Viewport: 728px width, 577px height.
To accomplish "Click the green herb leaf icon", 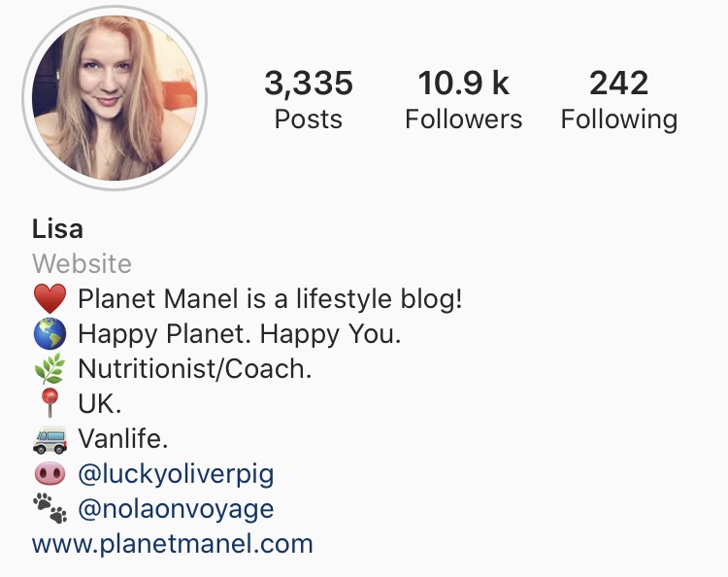I will (50, 368).
